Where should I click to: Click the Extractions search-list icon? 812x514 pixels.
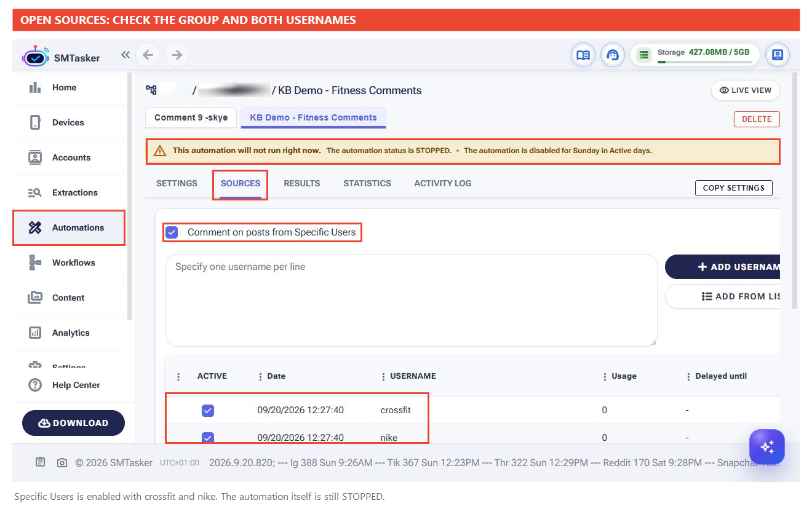[35, 192]
